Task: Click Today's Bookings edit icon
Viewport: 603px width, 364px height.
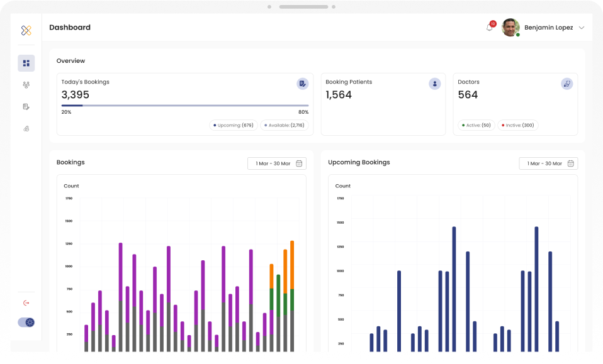Action: 303,84
